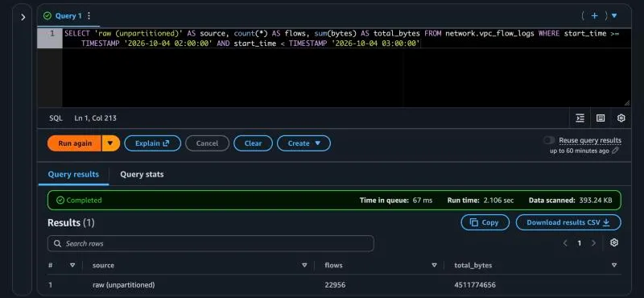Viewport: 644px width, 298px height.
Task: Select results page 1
Action: 579,243
